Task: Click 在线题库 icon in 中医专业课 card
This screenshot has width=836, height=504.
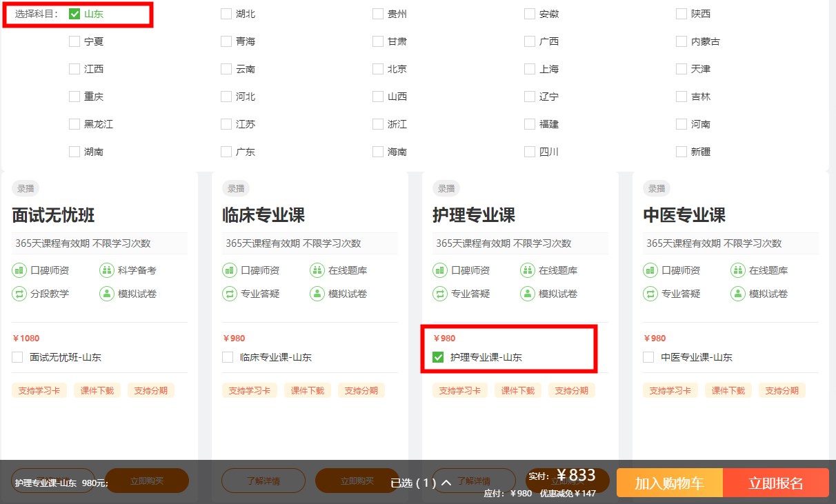Action: pyautogui.click(x=737, y=270)
